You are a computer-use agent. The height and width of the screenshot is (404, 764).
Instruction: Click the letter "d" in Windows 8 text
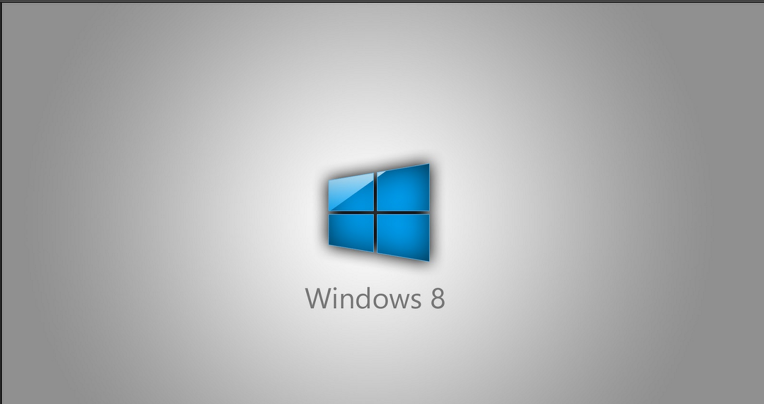(358, 299)
